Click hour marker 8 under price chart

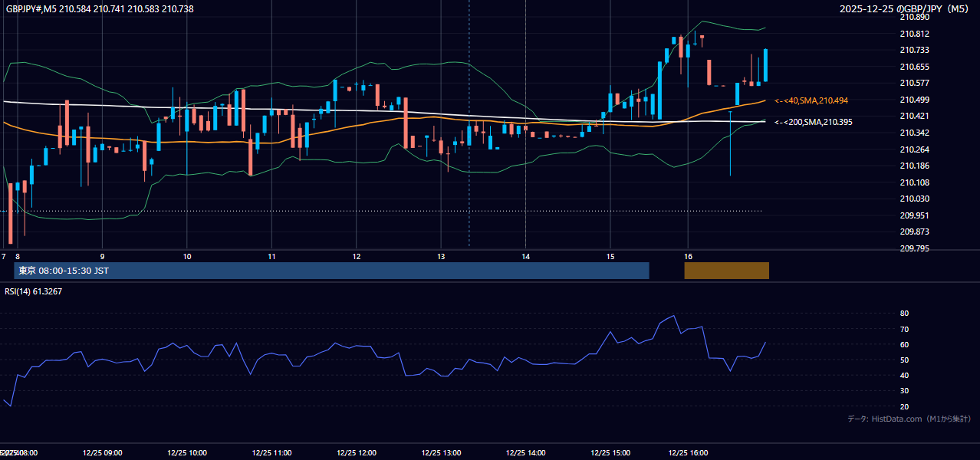pyautogui.click(x=17, y=256)
